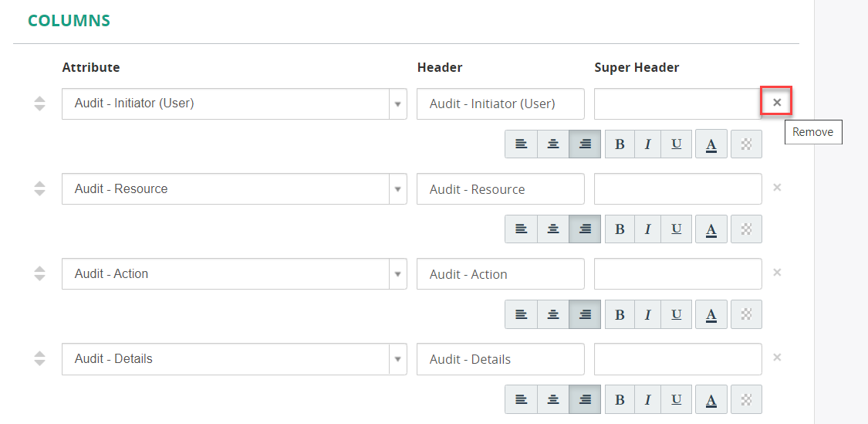Screen dimensions: 868x424
Task: Remove the Audit - Resource column
Action: [777, 188]
